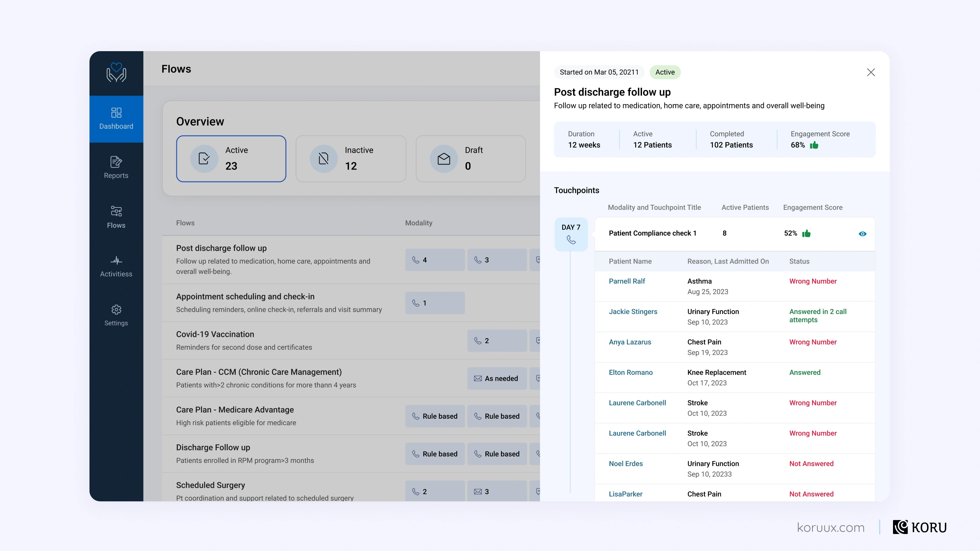Open patient Jackie Stingers
Image resolution: width=980 pixels, height=551 pixels.
pos(633,312)
